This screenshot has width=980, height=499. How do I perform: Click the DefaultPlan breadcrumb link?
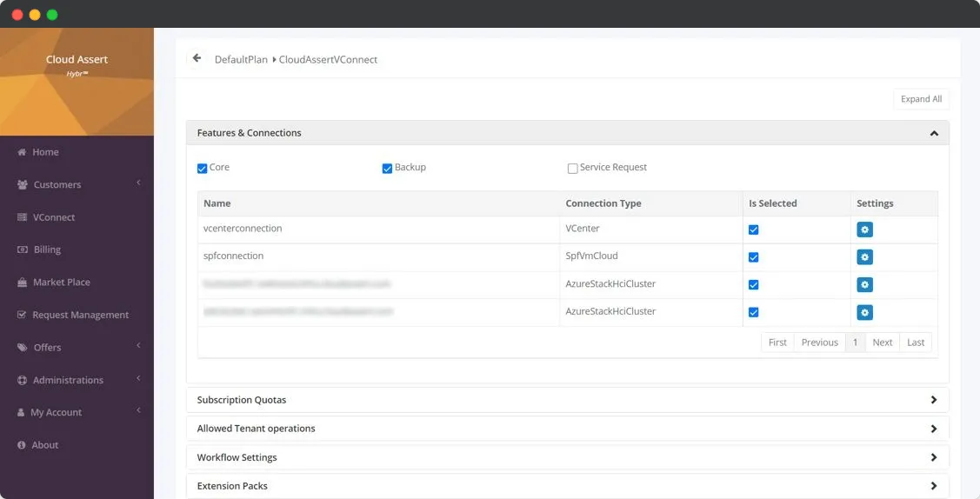[241, 60]
